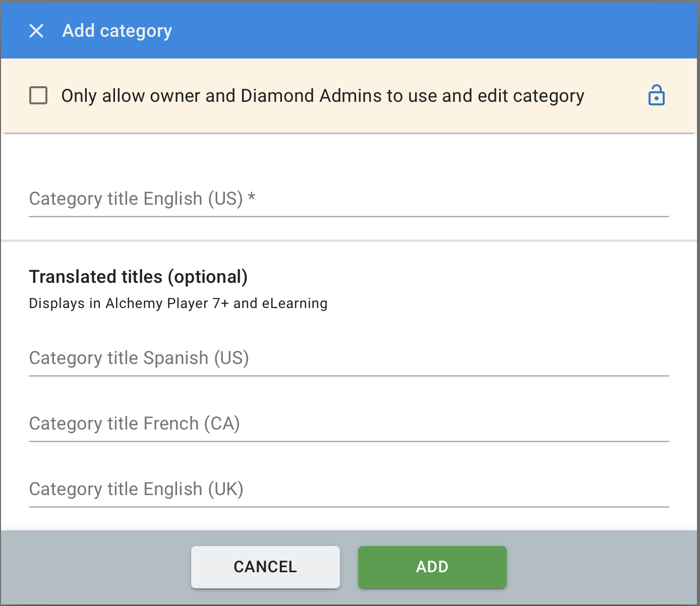Click the "Add category" dialog title
The image size is (700, 606).
117,31
